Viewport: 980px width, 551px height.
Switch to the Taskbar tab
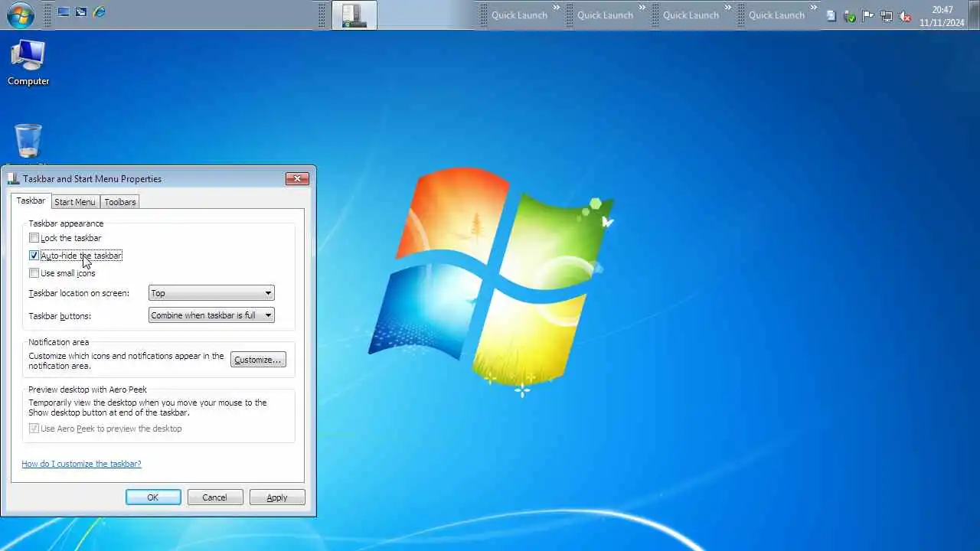coord(31,201)
